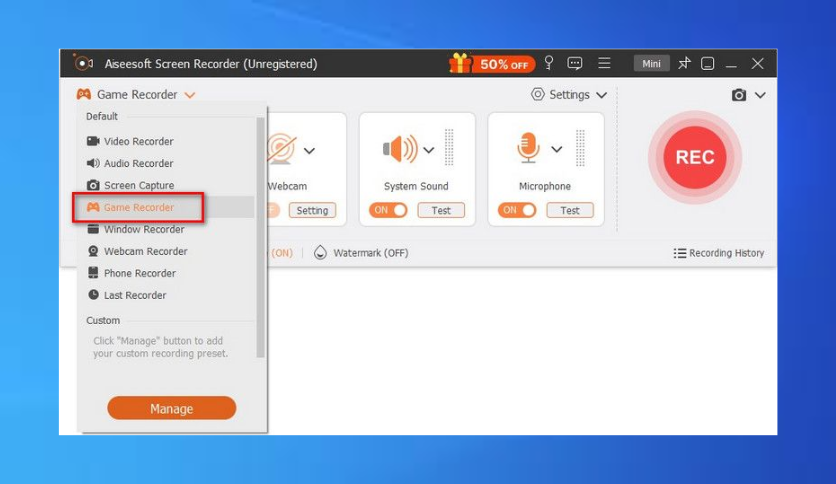The height and width of the screenshot is (484, 836).
Task: Toggle Microphone ON switch
Action: 517,210
